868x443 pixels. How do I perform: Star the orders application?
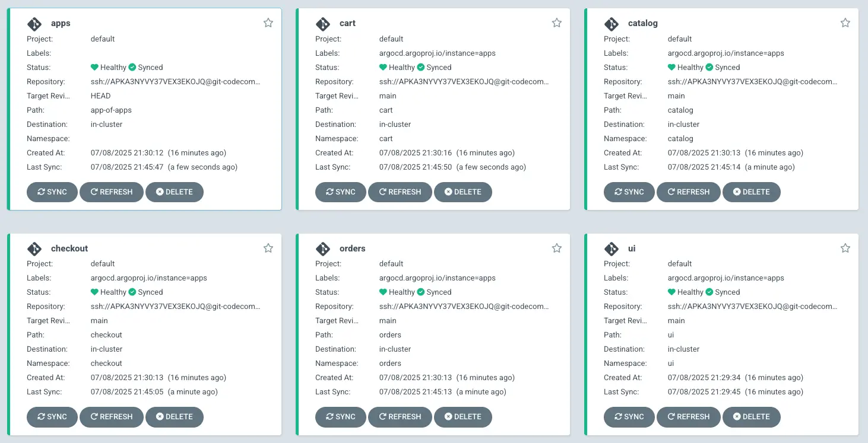(x=556, y=248)
